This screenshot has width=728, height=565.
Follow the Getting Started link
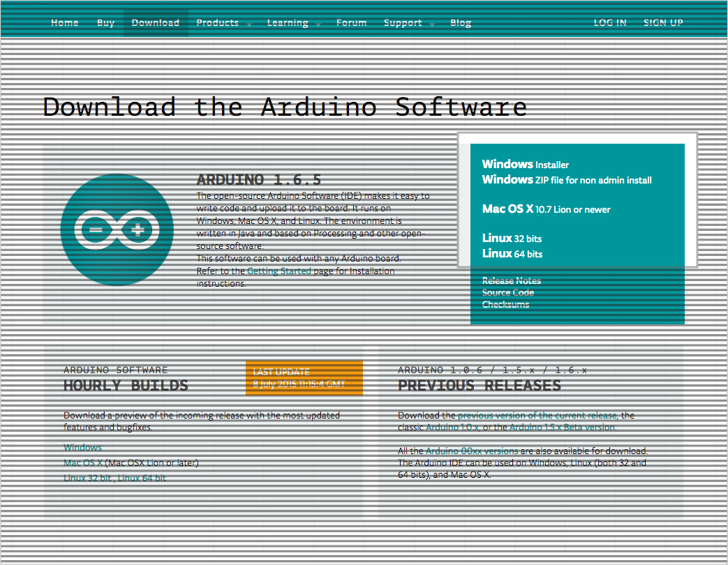[279, 271]
